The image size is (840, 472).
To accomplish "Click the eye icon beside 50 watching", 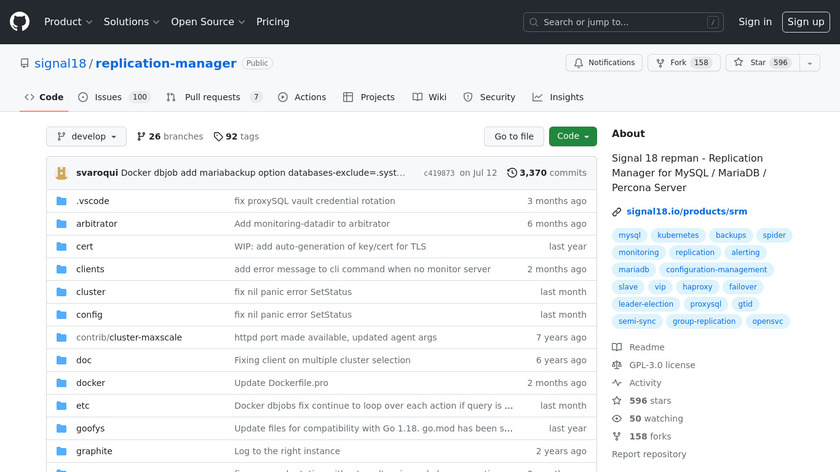I will pos(617,418).
